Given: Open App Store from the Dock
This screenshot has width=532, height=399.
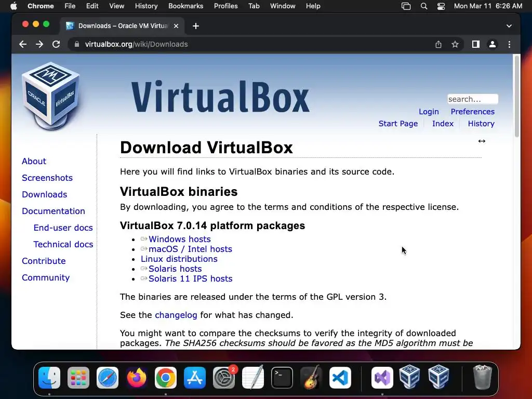Looking at the screenshot, I should coord(195,378).
